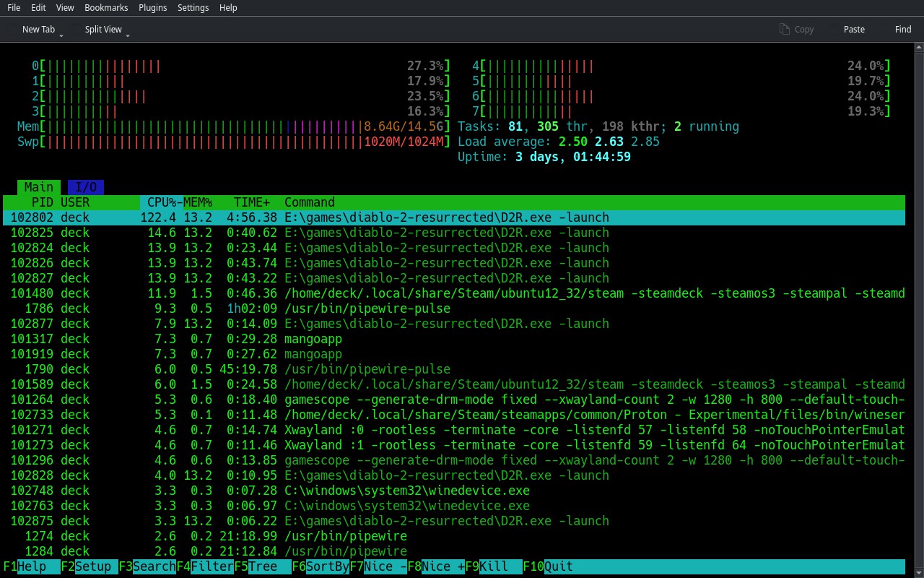
Task: Open the File menu
Action: pos(14,7)
